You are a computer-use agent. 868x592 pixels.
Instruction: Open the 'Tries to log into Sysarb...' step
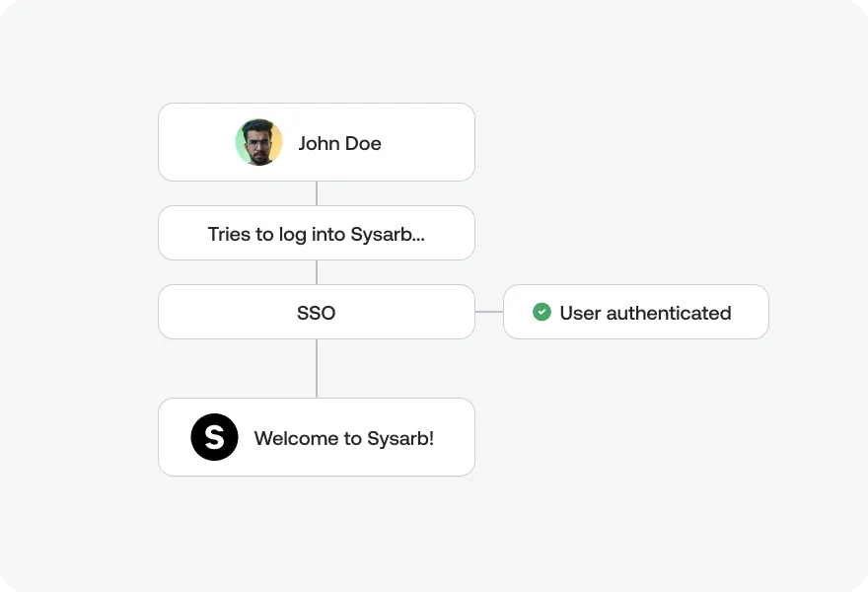point(317,233)
